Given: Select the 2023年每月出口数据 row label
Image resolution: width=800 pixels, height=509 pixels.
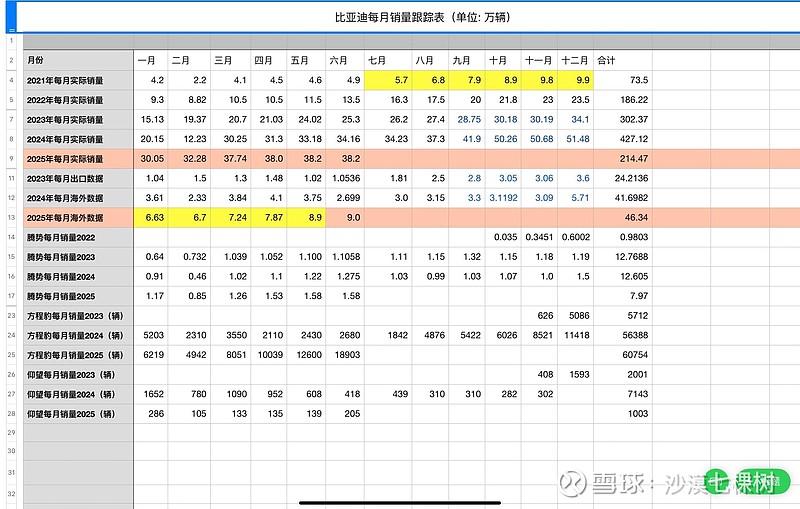Looking at the screenshot, I should tap(78, 179).
